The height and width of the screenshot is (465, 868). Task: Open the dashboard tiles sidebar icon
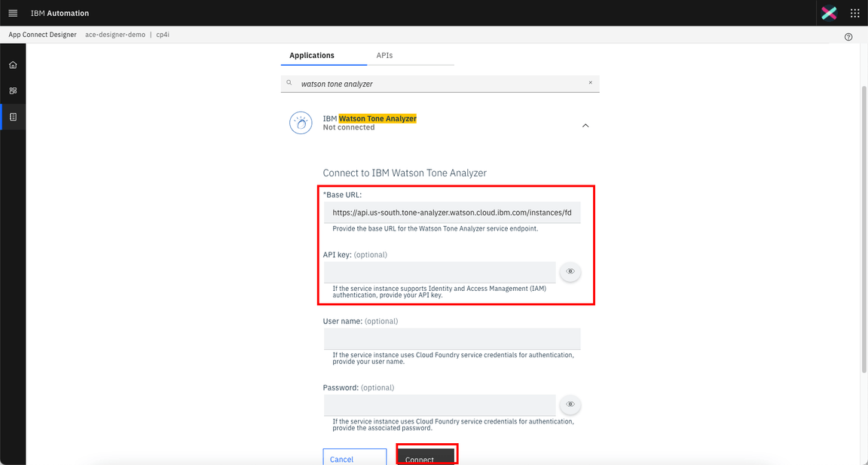13,90
